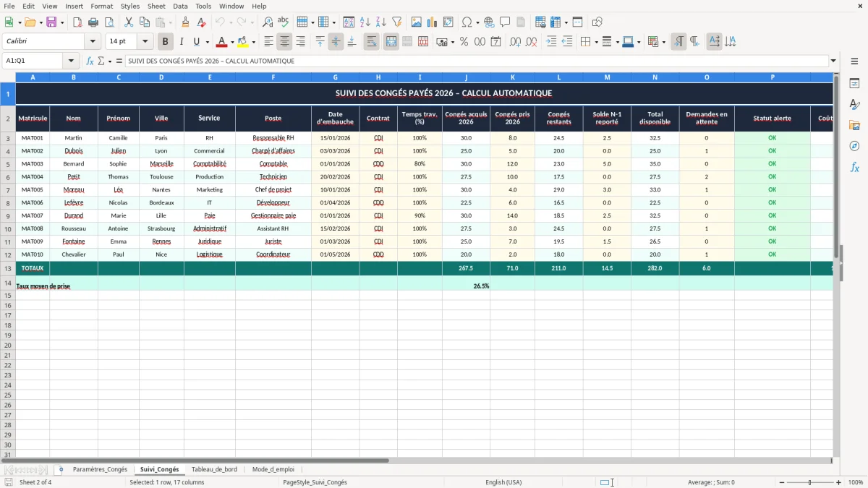Sort descending Z to A
Viewport: 868px width, 488px height.
(381, 22)
